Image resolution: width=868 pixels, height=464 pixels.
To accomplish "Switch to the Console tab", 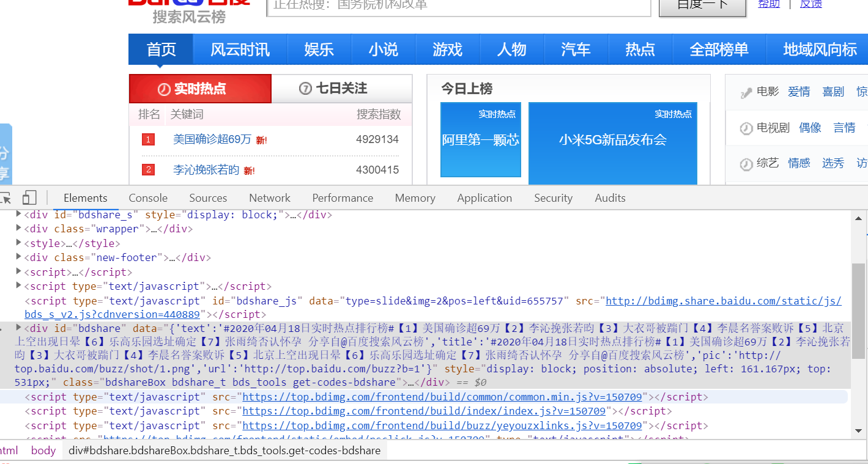I will pyautogui.click(x=148, y=198).
